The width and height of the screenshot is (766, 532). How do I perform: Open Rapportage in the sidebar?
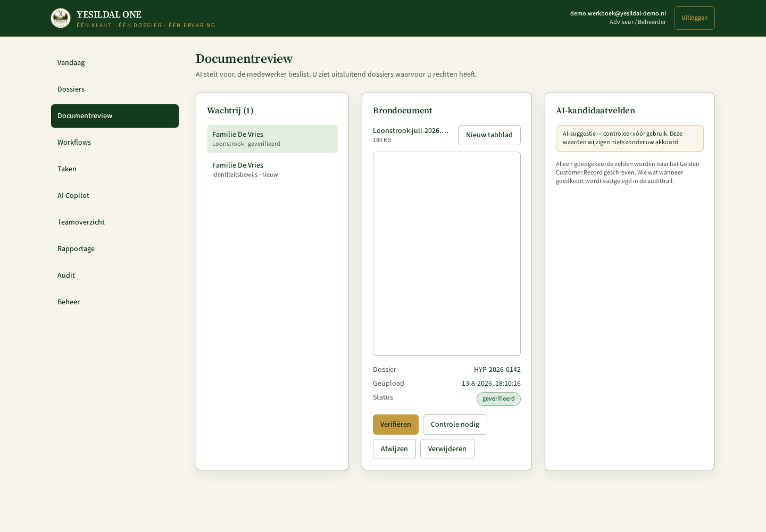[x=115, y=249]
